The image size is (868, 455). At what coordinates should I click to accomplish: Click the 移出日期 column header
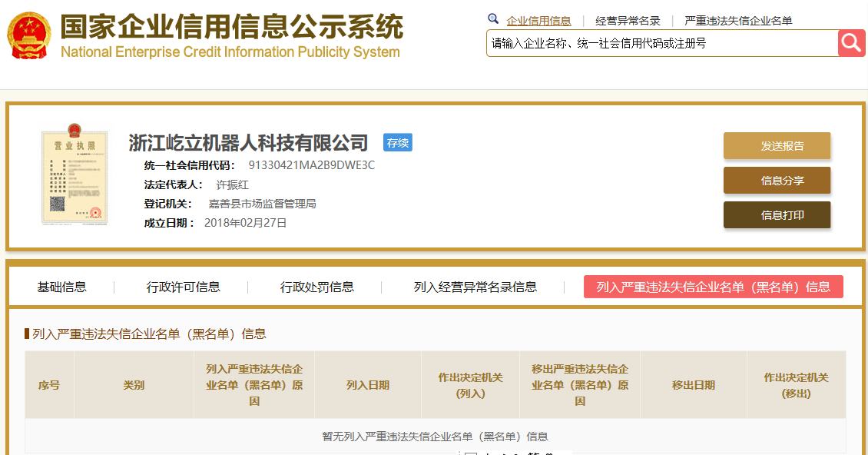tap(693, 385)
